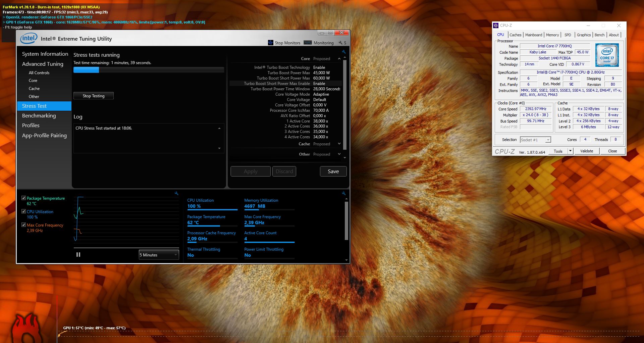Image resolution: width=644 pixels, height=343 pixels.
Task: Click the Close button in CPU-Z
Action: [612, 151]
